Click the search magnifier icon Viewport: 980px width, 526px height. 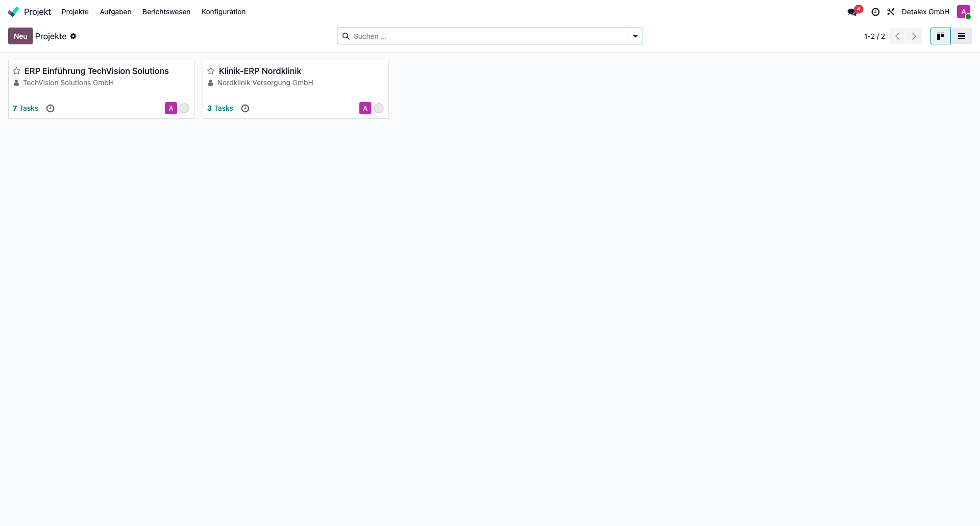pos(346,36)
